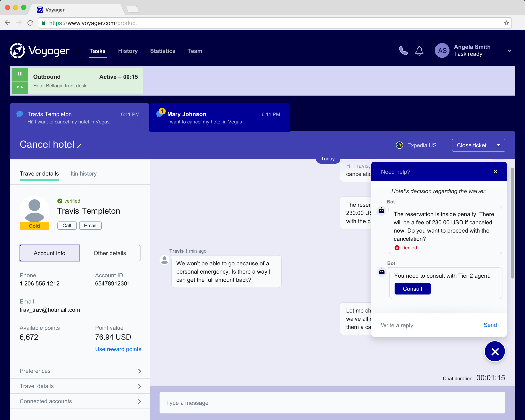Expand Connected accounts section
The image size is (525, 420).
click(80, 401)
